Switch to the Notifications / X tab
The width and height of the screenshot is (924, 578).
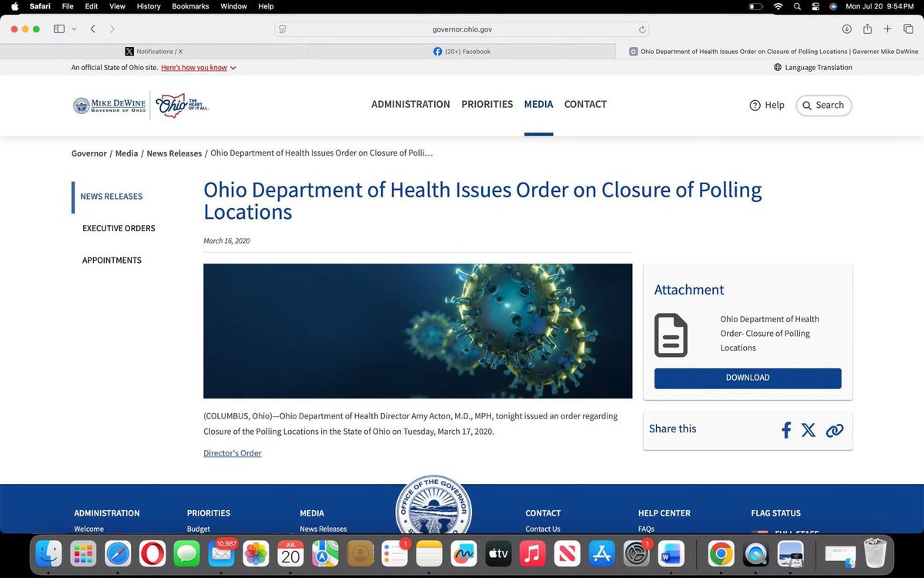click(154, 52)
